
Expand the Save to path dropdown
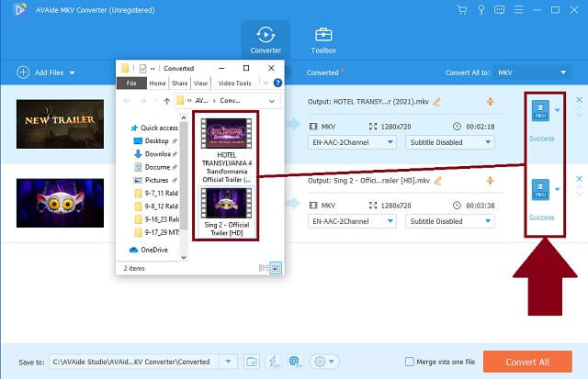click(x=229, y=362)
